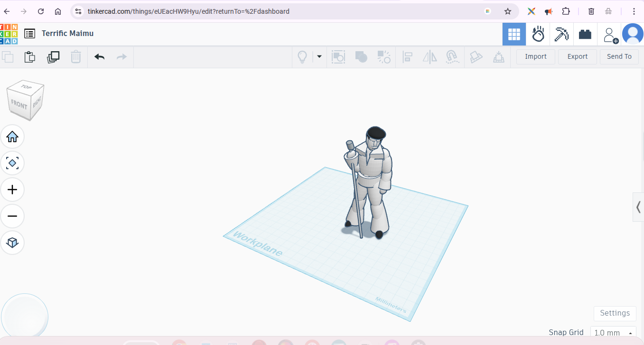Invite collaborators with the add-person icon

pos(610,35)
